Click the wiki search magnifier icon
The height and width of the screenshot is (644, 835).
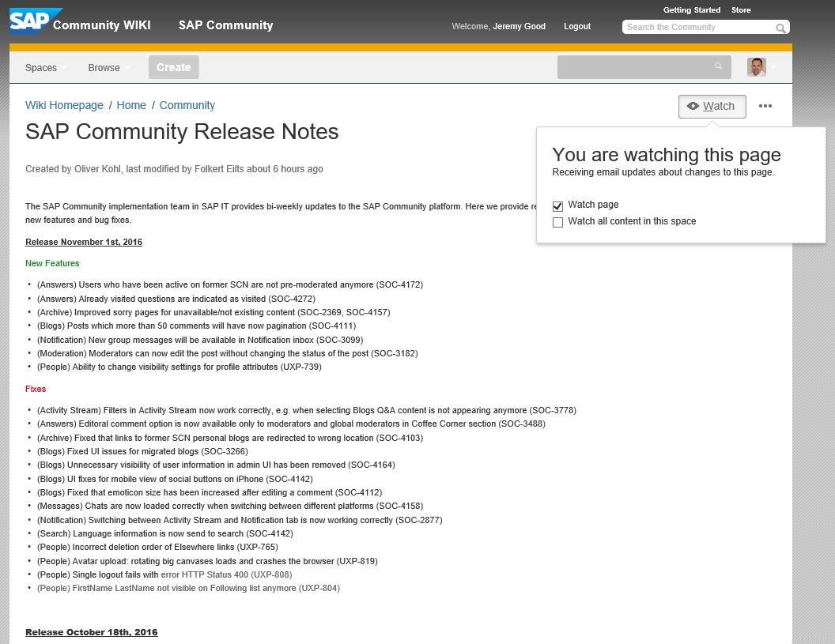click(718, 67)
